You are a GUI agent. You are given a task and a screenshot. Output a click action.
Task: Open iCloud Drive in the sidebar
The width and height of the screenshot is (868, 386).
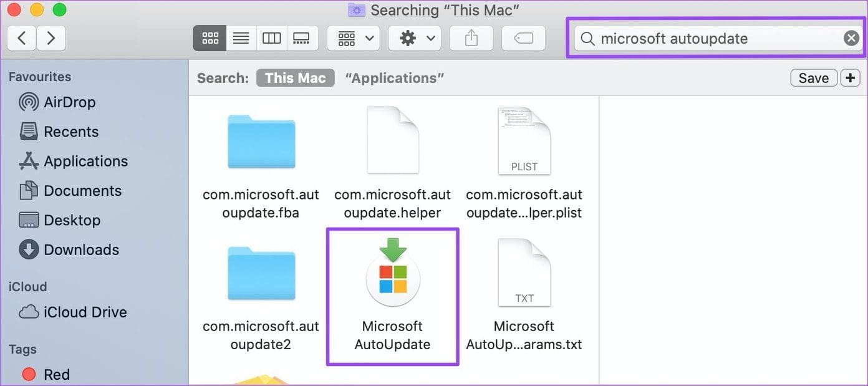72,312
